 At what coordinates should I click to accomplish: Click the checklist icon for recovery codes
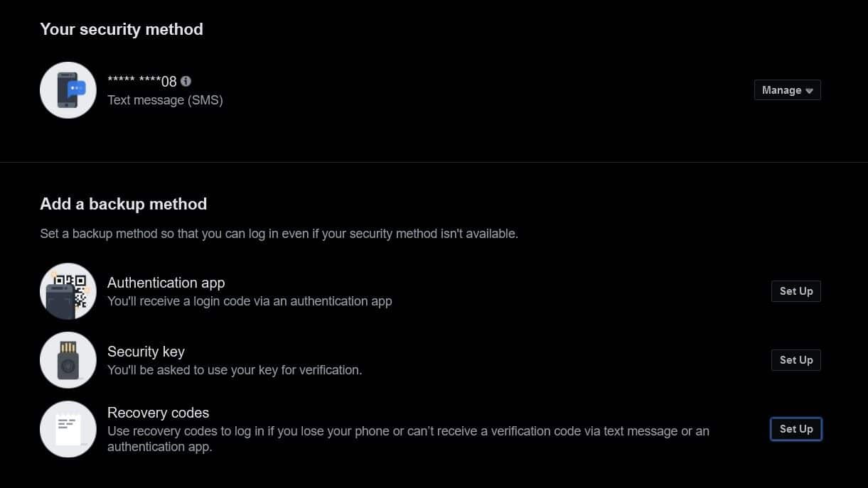pyautogui.click(x=68, y=429)
